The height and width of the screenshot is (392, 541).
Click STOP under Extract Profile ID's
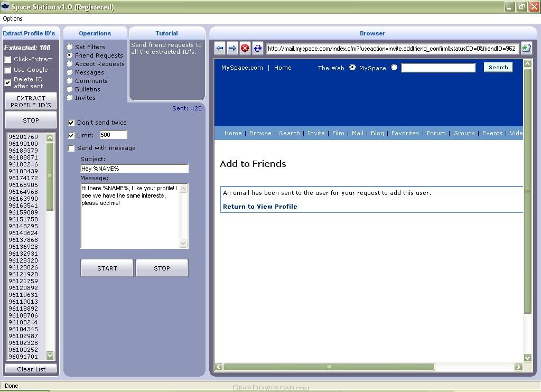point(31,120)
